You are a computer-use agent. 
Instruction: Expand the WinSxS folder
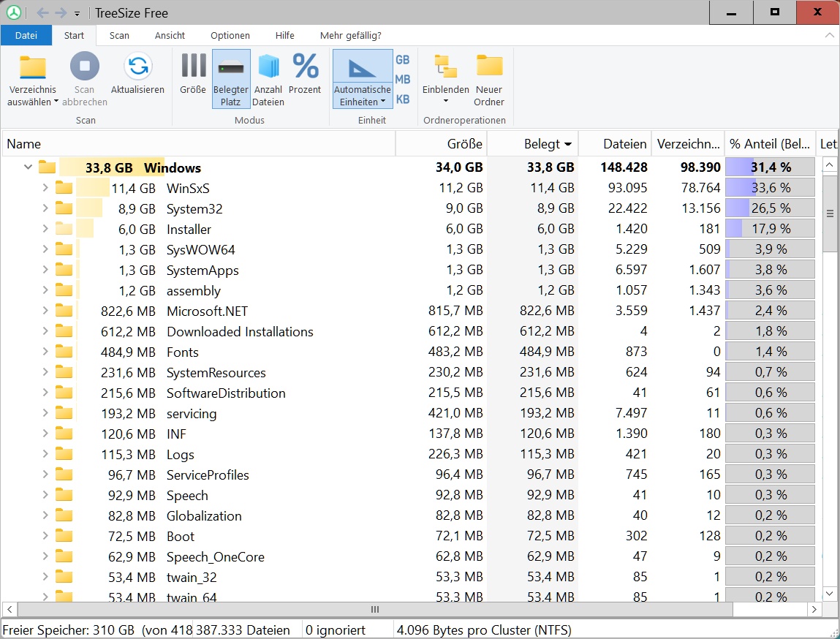click(45, 187)
